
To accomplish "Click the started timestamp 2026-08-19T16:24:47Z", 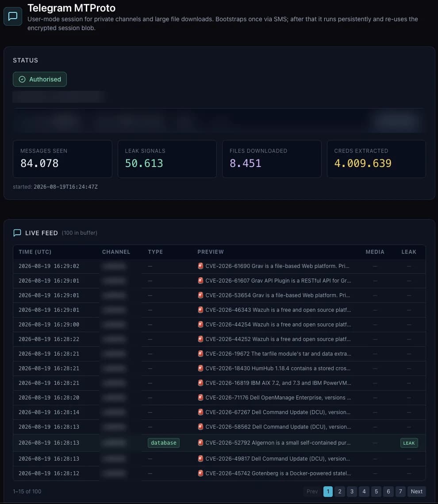I will (x=65, y=187).
